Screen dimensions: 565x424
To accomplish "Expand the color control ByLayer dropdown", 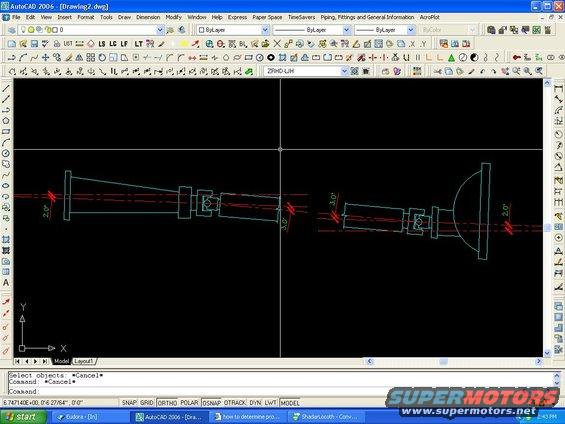I will point(265,30).
